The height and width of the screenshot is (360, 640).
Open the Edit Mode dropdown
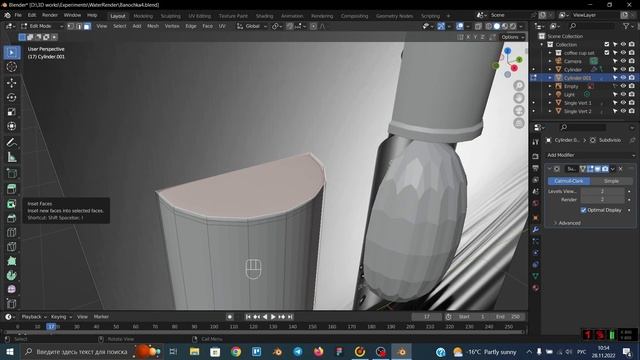42,26
